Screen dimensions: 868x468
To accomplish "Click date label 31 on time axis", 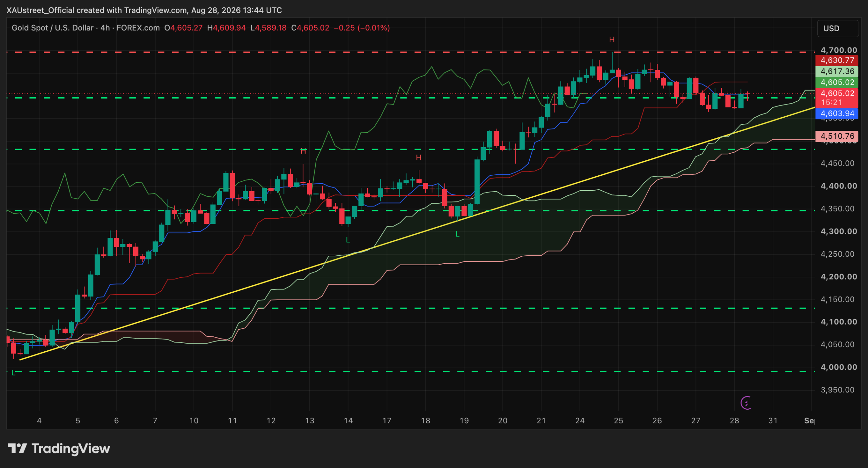I will pos(773,421).
